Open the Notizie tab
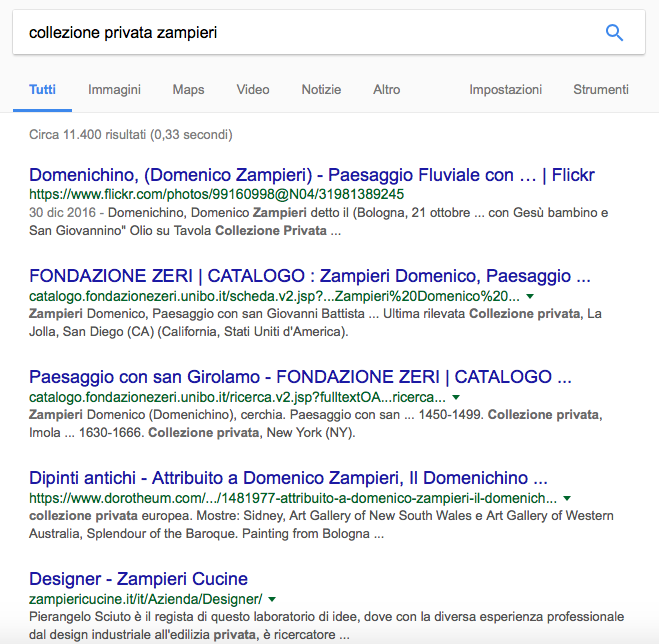The image size is (659, 644). 322,90
